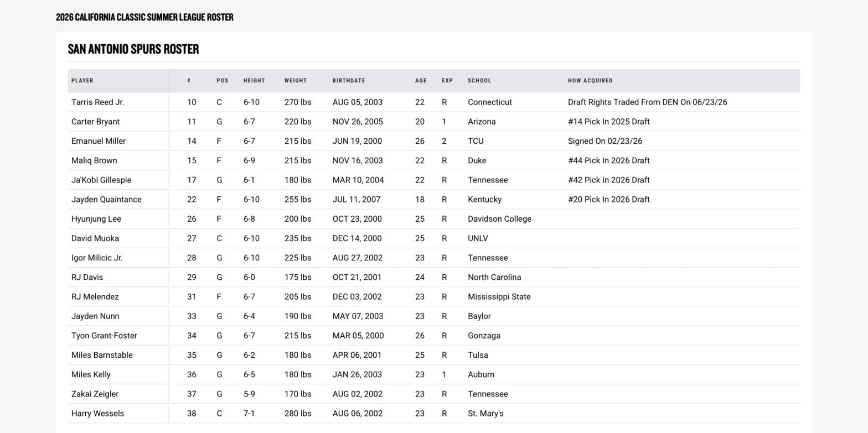868x433 pixels.
Task: Select Jayden Quaintance's name
Action: point(106,200)
